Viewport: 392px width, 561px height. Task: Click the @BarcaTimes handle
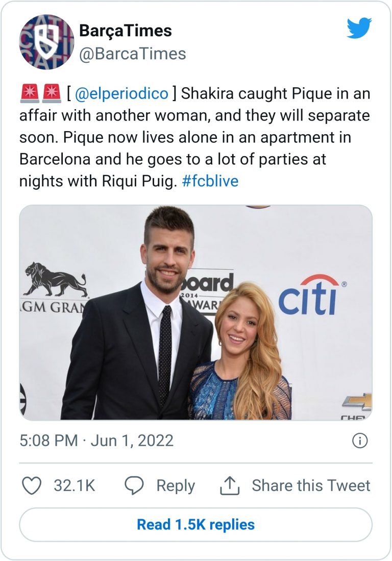(132, 53)
